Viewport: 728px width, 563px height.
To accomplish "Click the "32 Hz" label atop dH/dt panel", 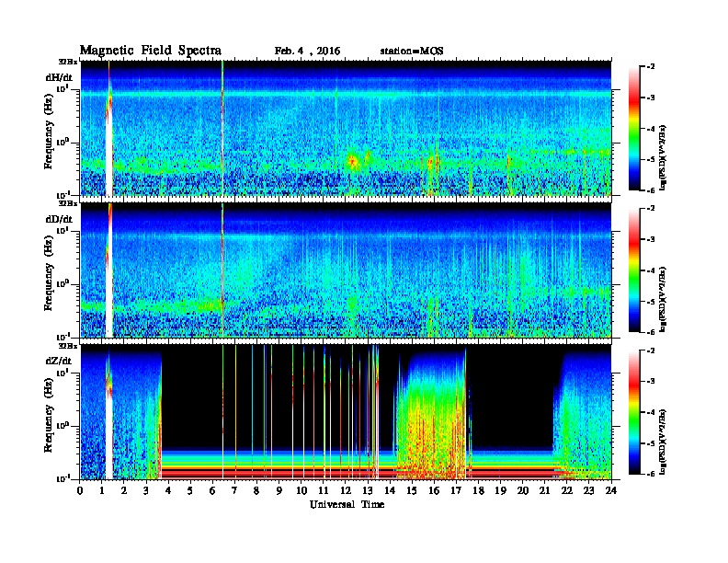I will (x=67, y=62).
